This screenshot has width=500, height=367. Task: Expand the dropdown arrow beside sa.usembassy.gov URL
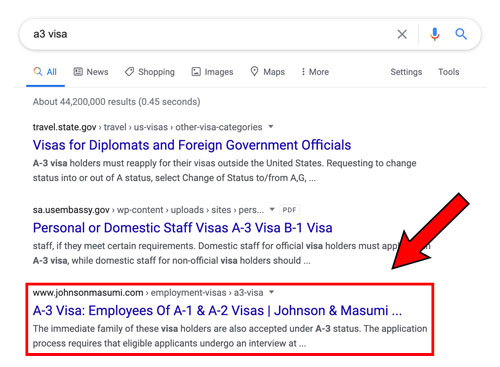(x=272, y=209)
